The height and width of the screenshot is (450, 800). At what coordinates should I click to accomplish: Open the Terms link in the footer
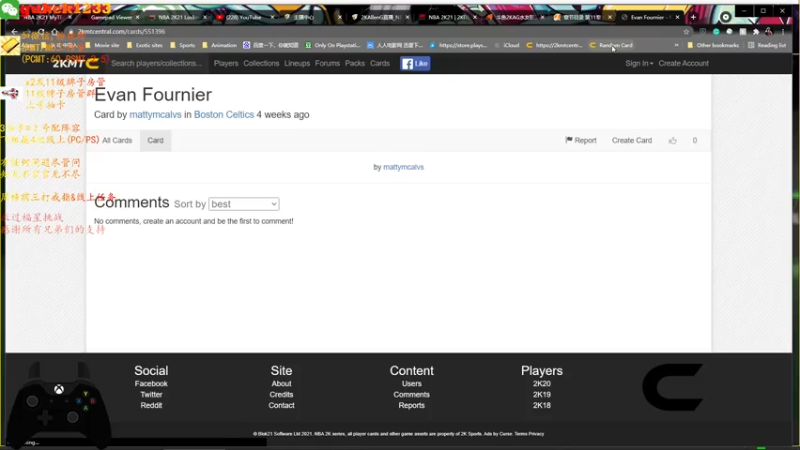click(x=521, y=434)
